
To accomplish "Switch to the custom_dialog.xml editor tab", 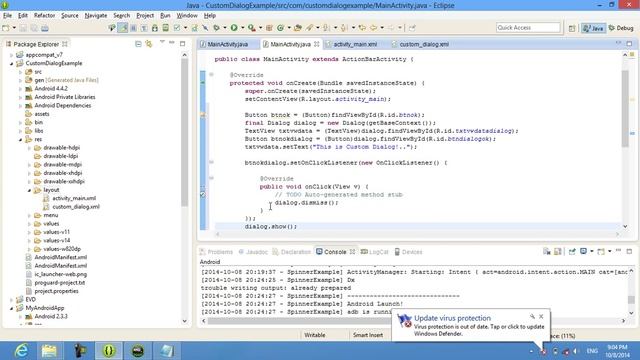I will (x=424, y=44).
